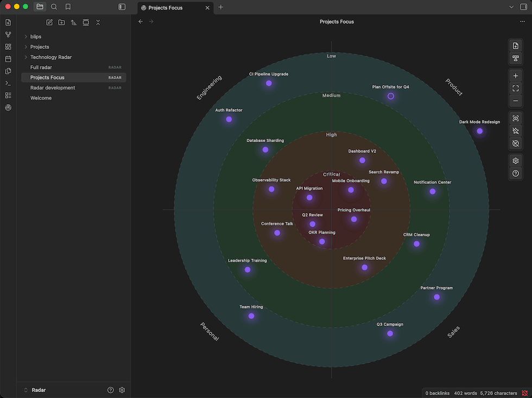This screenshot has height=398, width=532.
Task: Toggle the focus eye view button
Action: click(x=515, y=118)
